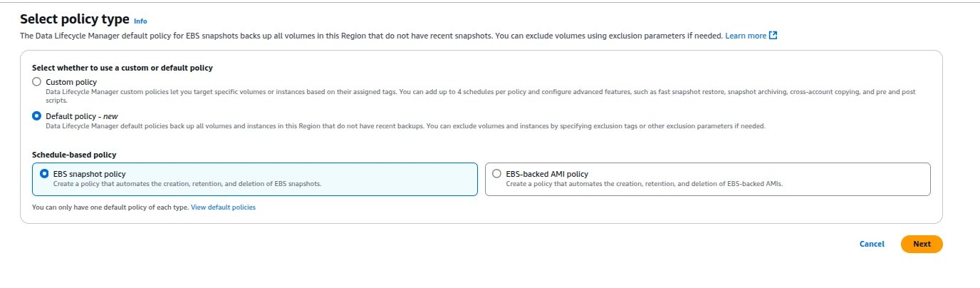Select the Custom policy radio button
This screenshot has height=288, width=980.
[36, 82]
